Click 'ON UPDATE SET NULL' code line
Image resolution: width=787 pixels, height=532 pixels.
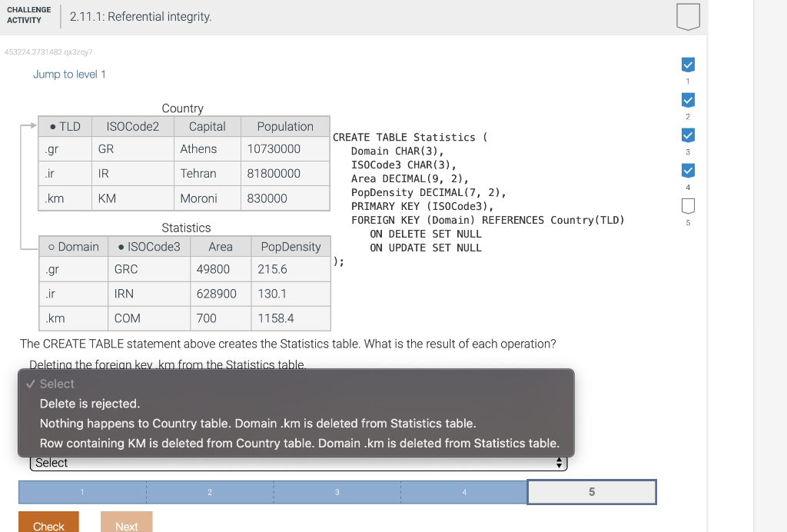click(426, 248)
